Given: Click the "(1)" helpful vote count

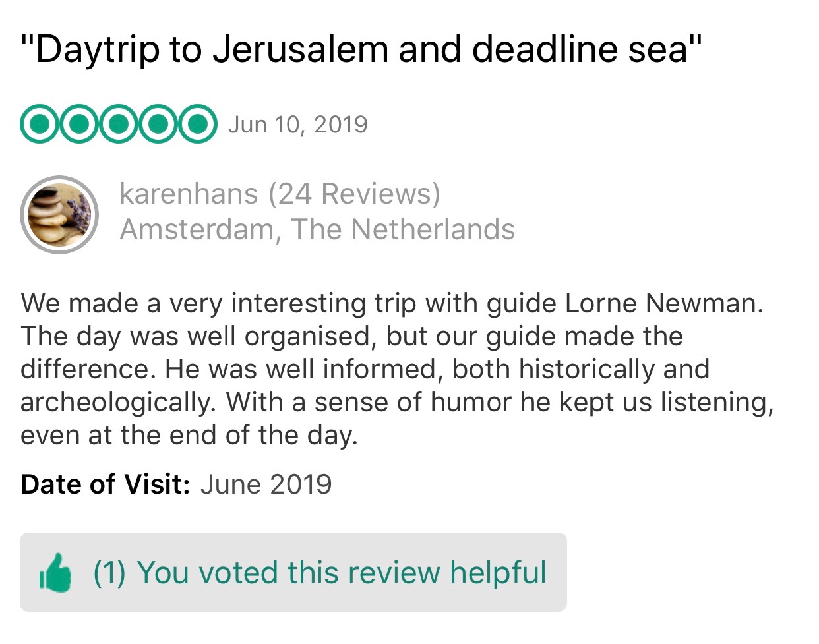Looking at the screenshot, I should pos(109,573).
